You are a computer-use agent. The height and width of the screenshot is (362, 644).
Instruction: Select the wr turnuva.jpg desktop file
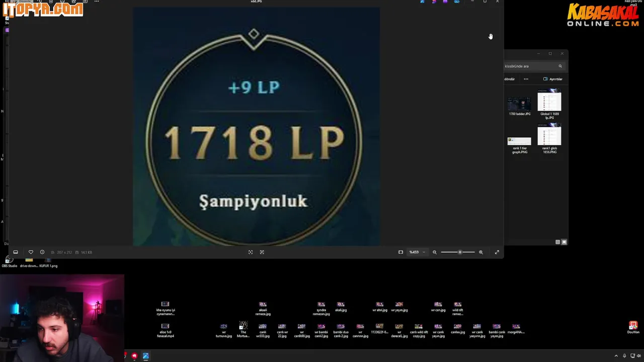pyautogui.click(x=224, y=331)
